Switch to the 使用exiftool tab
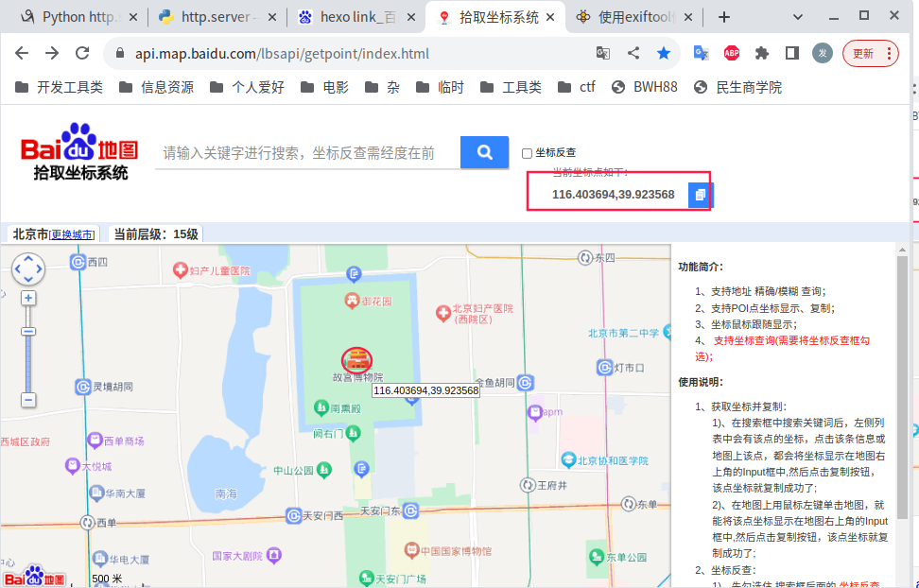The height and width of the screenshot is (588, 919). click(634, 17)
